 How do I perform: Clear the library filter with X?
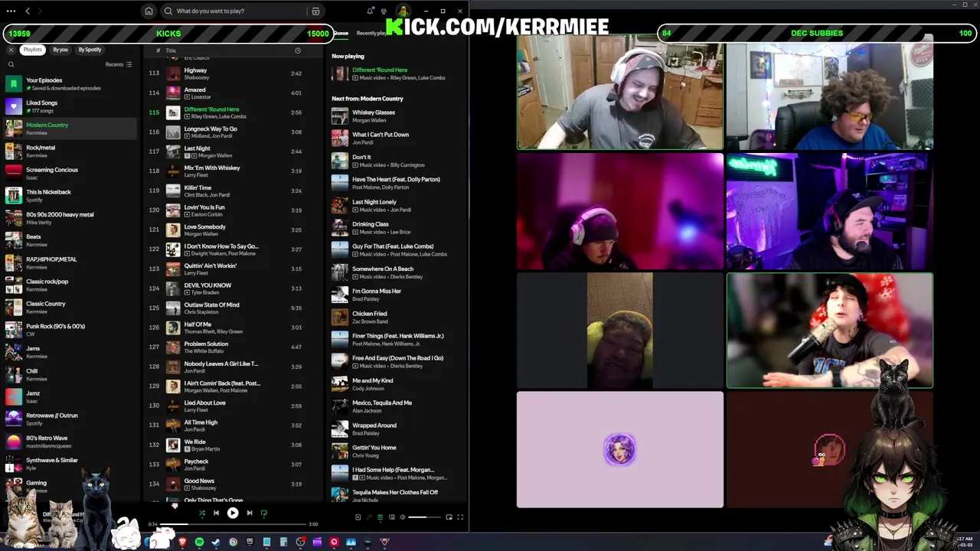pyautogui.click(x=11, y=50)
